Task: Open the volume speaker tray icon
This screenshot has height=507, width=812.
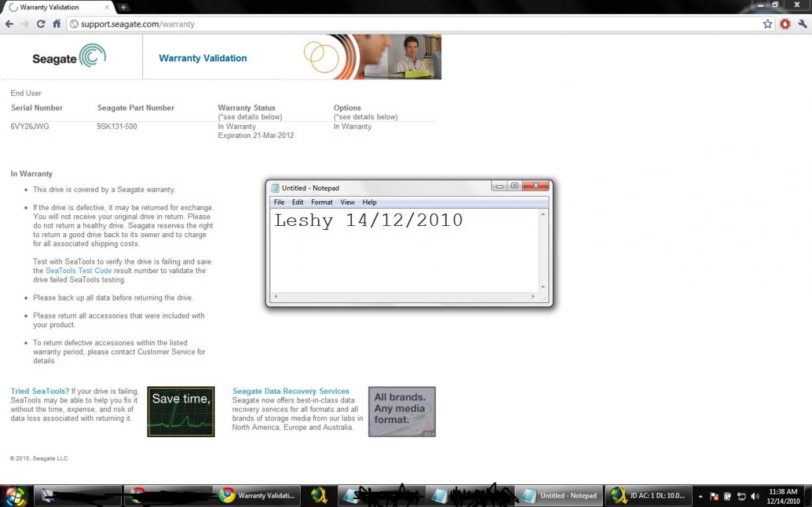Action: coord(755,496)
